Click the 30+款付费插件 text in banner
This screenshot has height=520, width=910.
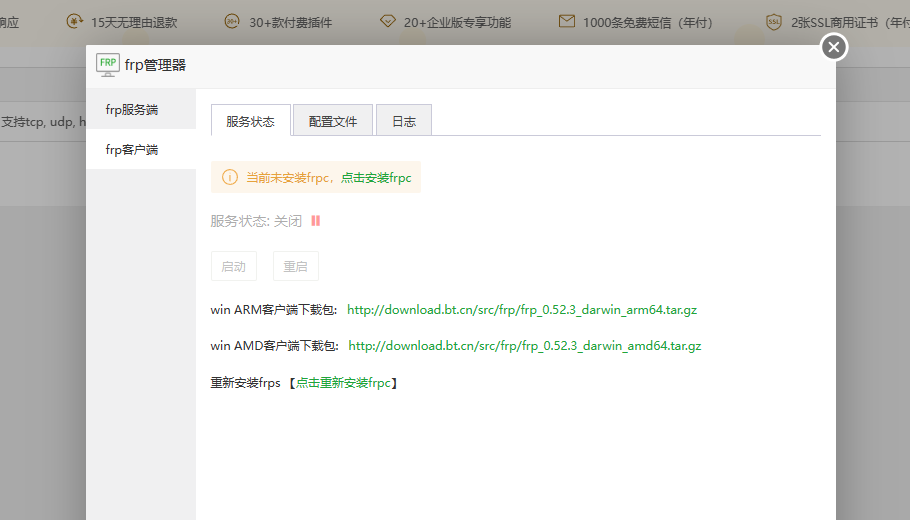point(291,23)
